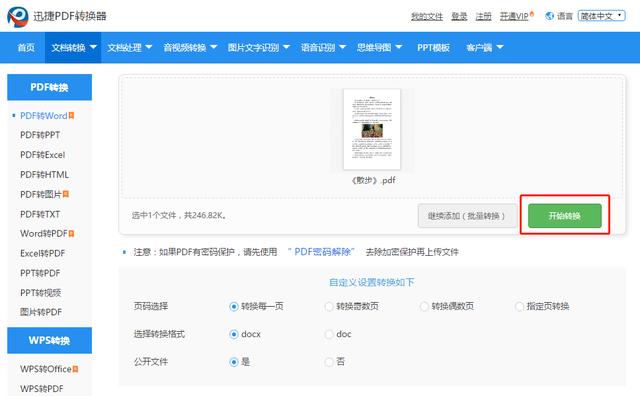This screenshot has height=396, width=640.
Task: Select PPT转PDF in the sidebar
Action: [40, 273]
